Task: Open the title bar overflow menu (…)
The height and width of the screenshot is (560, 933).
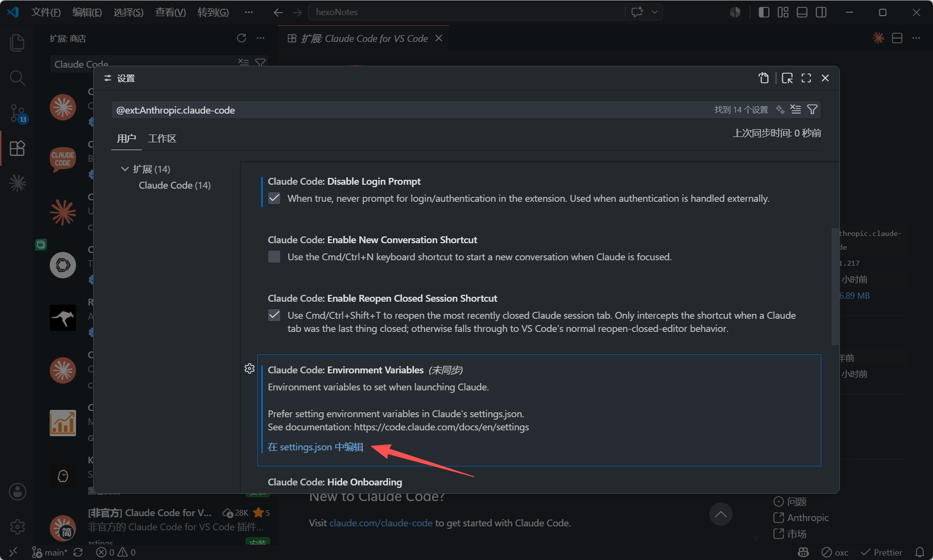Action: pyautogui.click(x=249, y=12)
